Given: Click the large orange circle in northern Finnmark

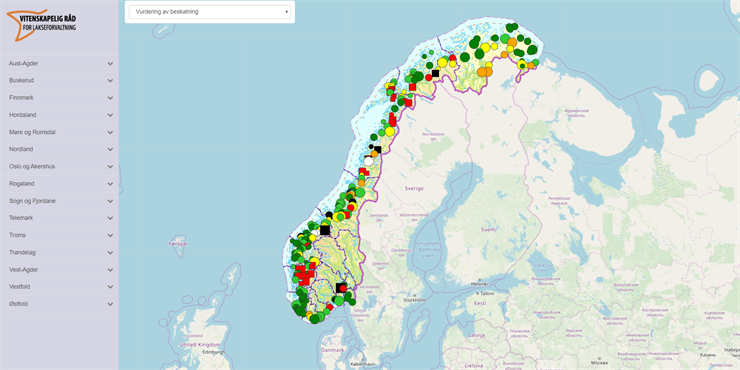Looking at the screenshot, I should (x=512, y=42).
